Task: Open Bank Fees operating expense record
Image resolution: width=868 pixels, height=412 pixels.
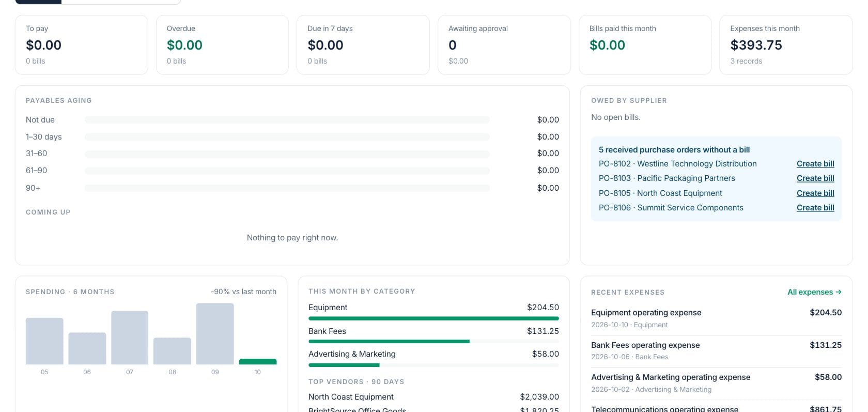Action: 716,350
